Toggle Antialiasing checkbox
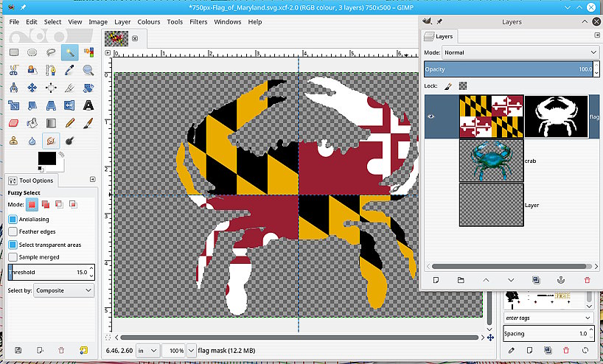Image resolution: width=603 pixels, height=364 pixels. (x=13, y=219)
